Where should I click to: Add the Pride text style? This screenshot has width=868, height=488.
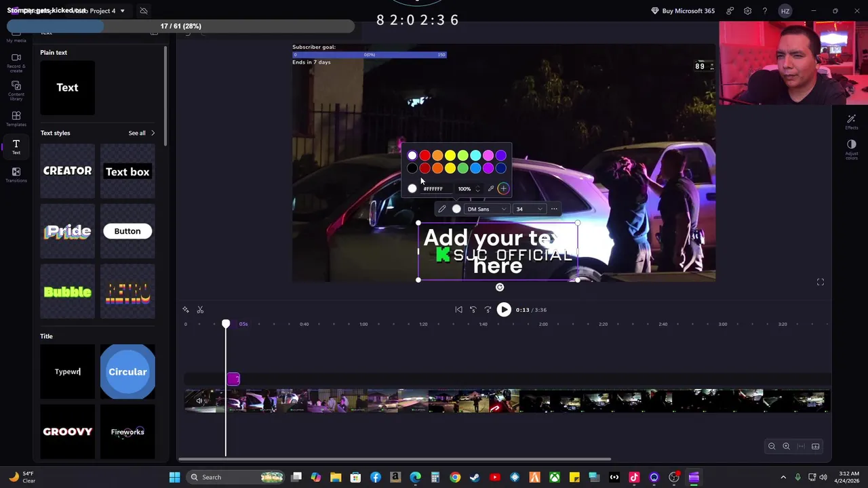click(x=67, y=231)
